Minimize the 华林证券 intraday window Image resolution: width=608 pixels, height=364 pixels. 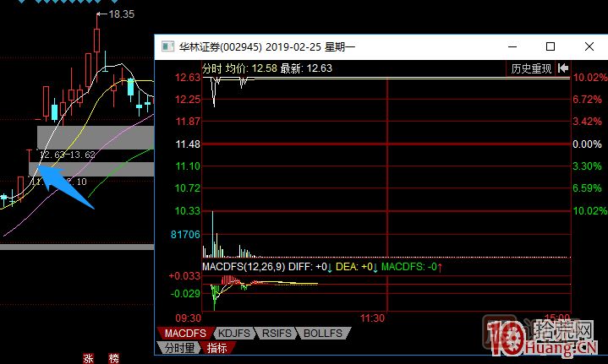click(x=512, y=47)
